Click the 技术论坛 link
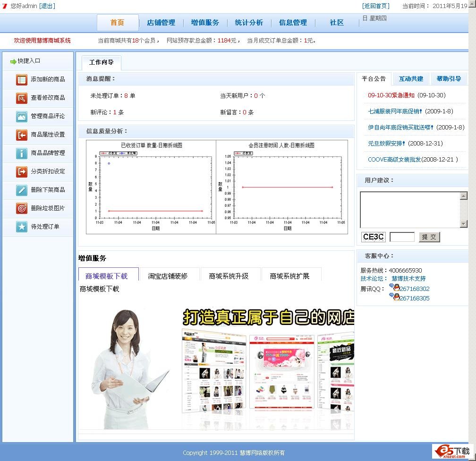Image resolution: width=476 pixels, height=461 pixels. [x=374, y=279]
